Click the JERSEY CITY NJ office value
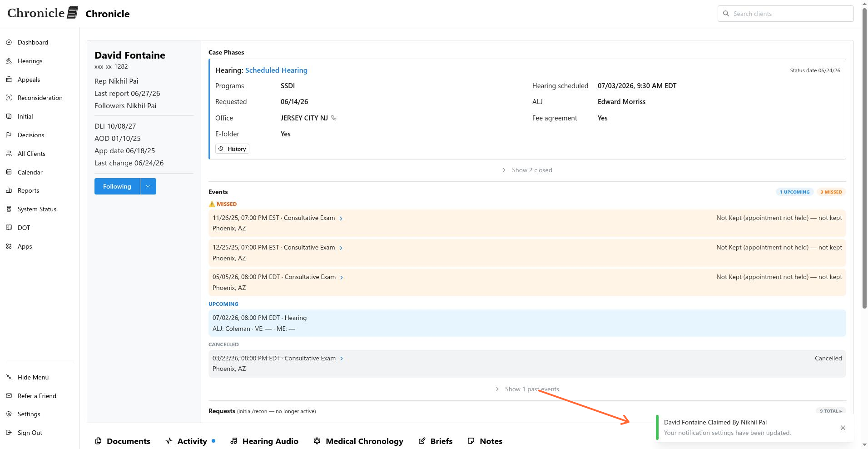The height and width of the screenshot is (449, 868). 304,118
